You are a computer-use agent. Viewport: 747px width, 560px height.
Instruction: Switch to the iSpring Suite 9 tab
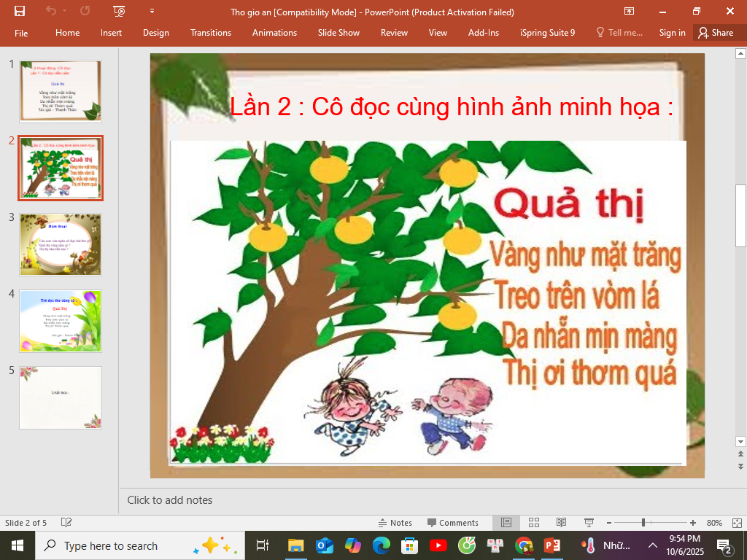pos(547,33)
